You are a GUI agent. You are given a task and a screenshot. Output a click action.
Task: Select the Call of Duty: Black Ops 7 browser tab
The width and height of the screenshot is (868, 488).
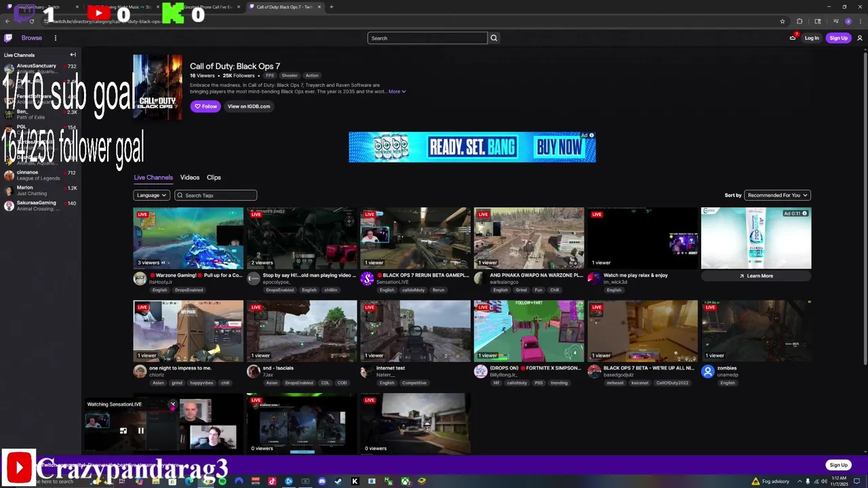pos(284,7)
